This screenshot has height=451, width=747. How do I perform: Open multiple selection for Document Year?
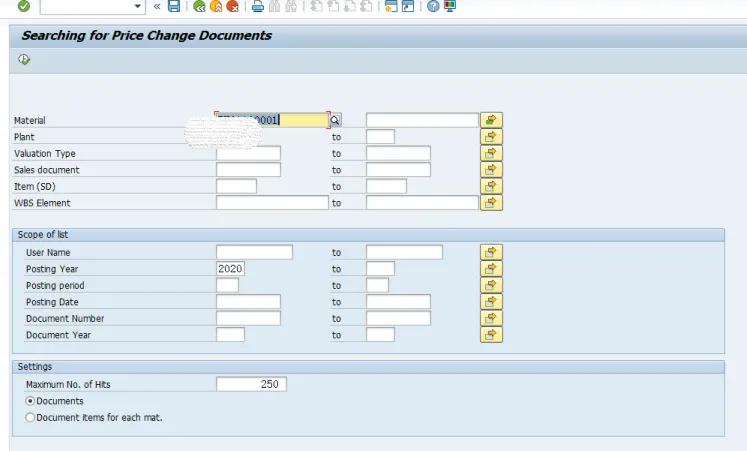point(491,335)
